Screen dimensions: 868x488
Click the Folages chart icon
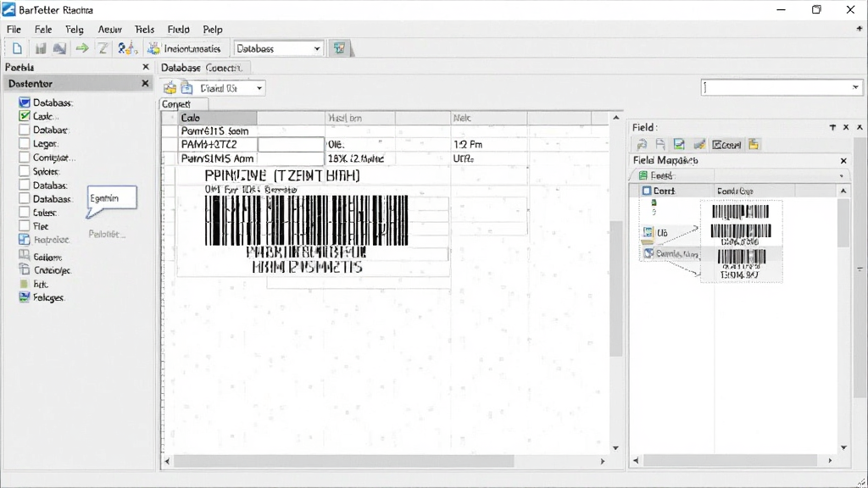coord(25,297)
